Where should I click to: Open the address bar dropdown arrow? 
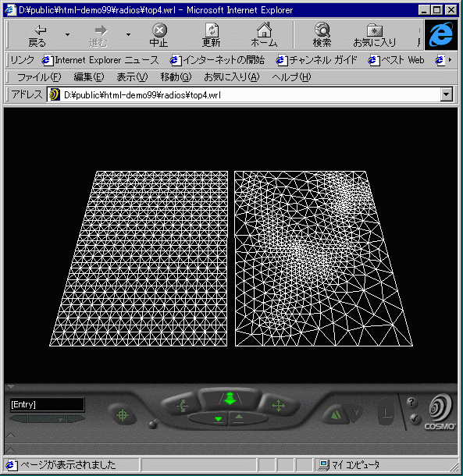coord(447,94)
